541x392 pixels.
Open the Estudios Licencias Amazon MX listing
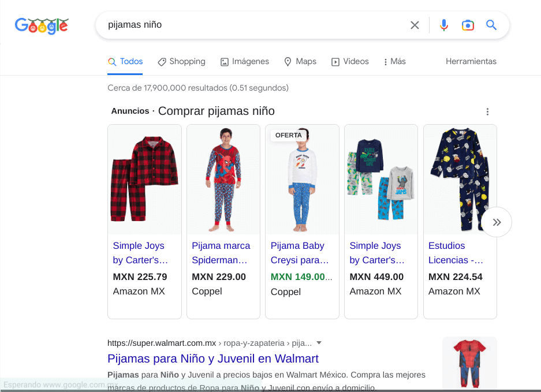(x=456, y=253)
